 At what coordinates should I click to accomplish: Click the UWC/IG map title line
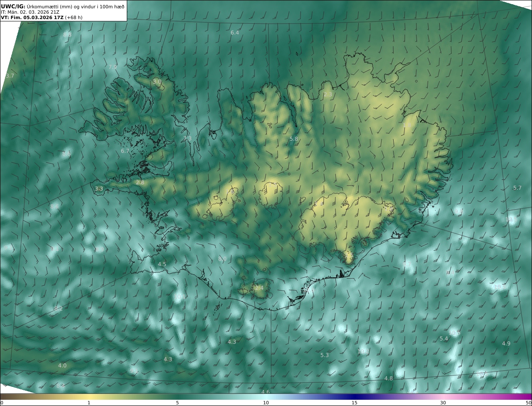pyautogui.click(x=62, y=6)
